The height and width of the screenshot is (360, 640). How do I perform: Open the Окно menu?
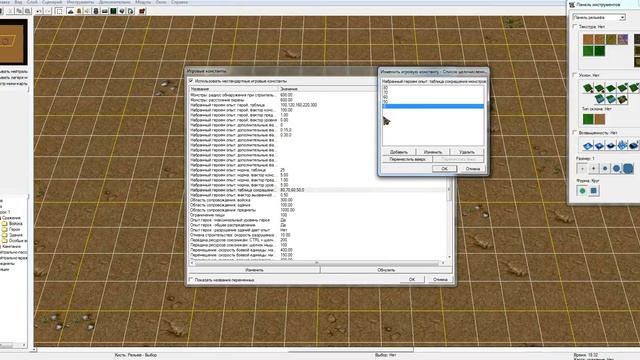[161, 2]
